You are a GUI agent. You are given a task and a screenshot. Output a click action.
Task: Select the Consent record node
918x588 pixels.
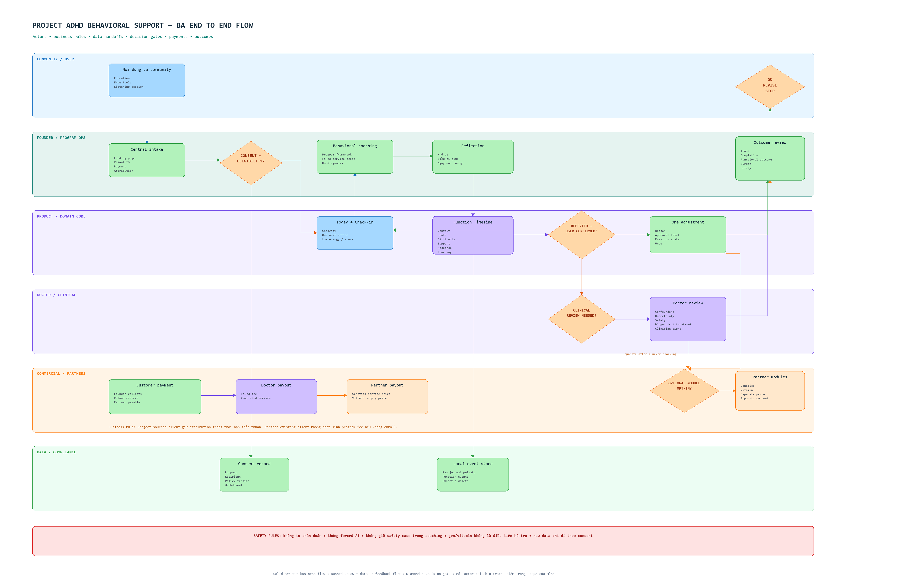(254, 475)
